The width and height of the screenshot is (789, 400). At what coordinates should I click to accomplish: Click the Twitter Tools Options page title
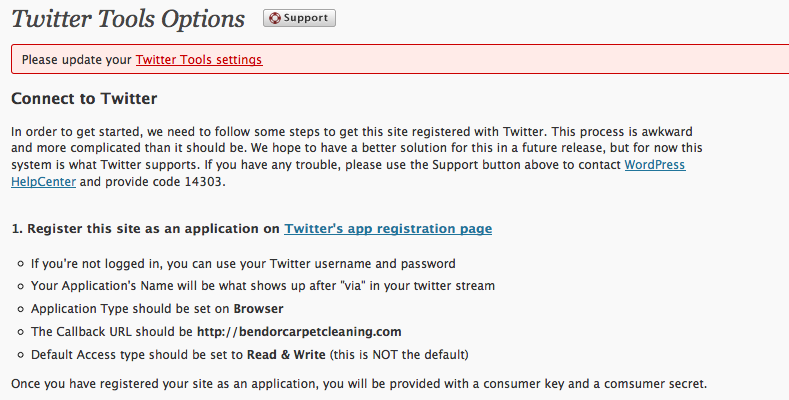tap(128, 19)
